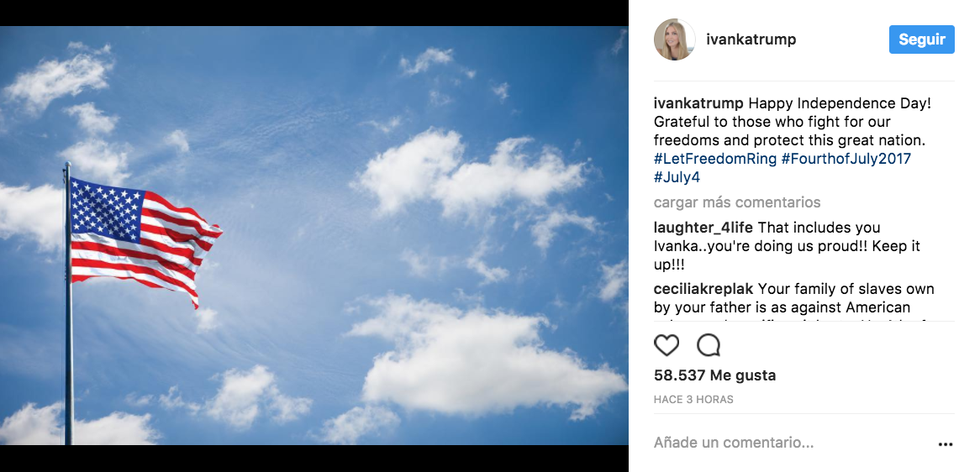
Task: Select the American flag photo
Action: click(x=313, y=235)
